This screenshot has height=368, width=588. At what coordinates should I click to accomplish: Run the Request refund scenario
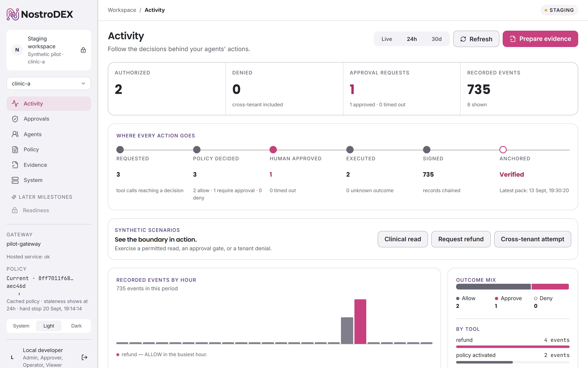tap(461, 239)
